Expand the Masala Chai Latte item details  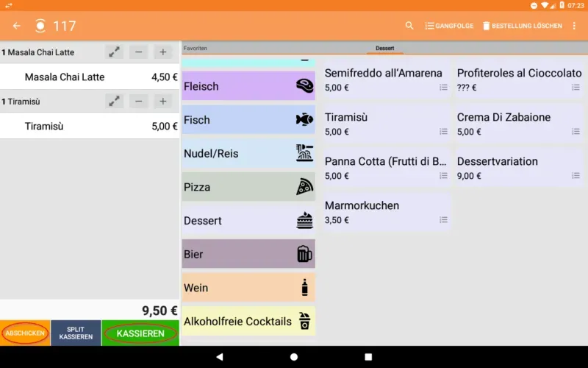point(114,52)
